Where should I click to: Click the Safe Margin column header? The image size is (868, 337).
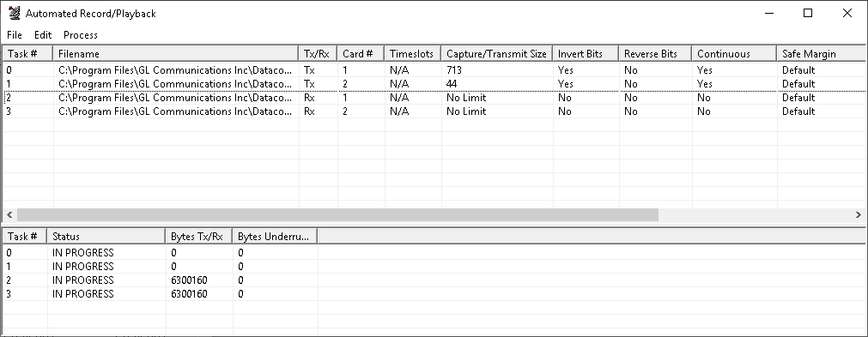click(821, 53)
